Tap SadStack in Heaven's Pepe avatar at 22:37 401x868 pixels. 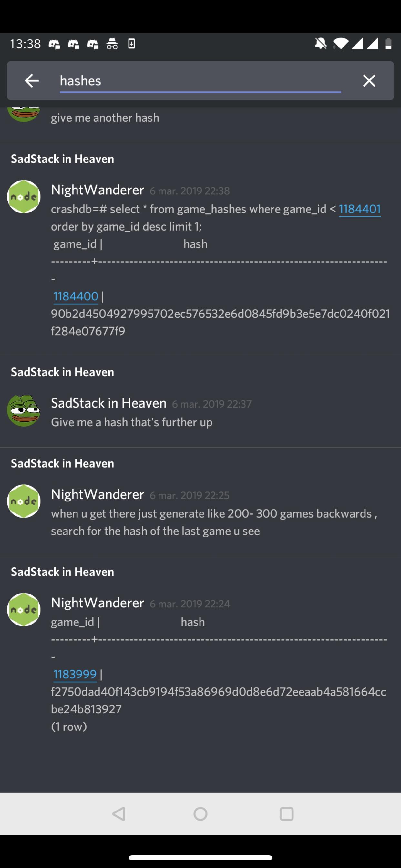click(24, 411)
